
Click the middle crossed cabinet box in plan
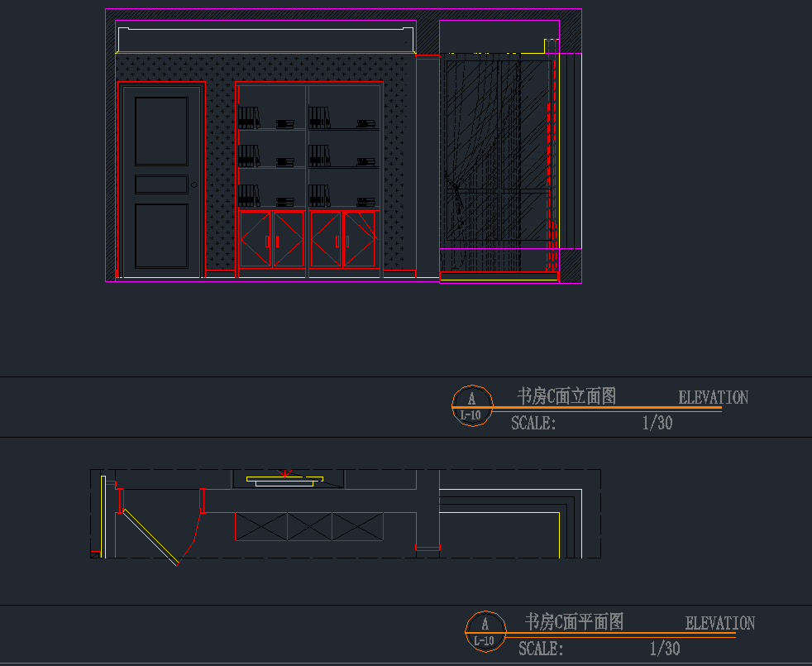point(309,527)
